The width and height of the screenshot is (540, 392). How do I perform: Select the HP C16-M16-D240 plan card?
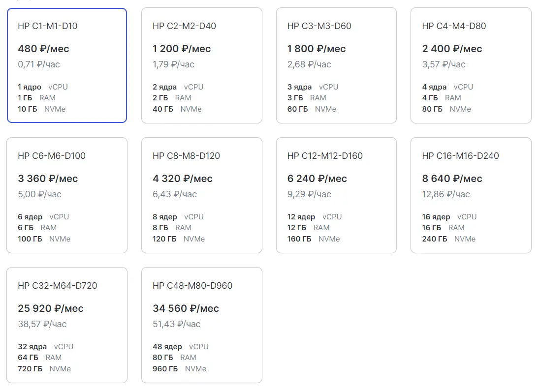pos(471,195)
